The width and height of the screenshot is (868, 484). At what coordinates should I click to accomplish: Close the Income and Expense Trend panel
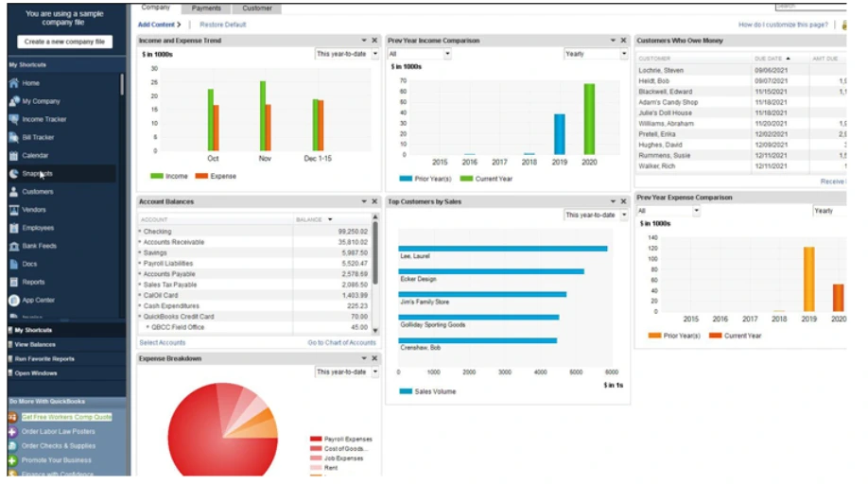374,41
